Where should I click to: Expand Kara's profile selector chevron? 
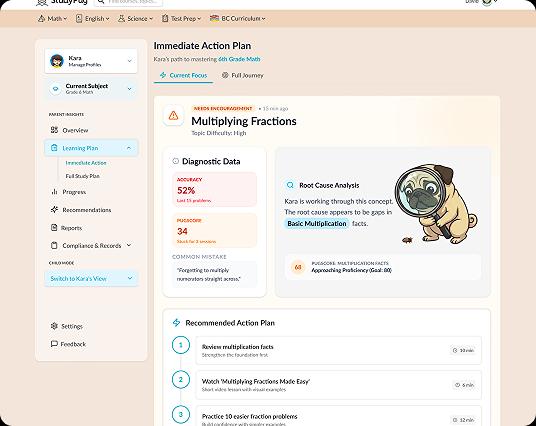pyautogui.click(x=130, y=61)
